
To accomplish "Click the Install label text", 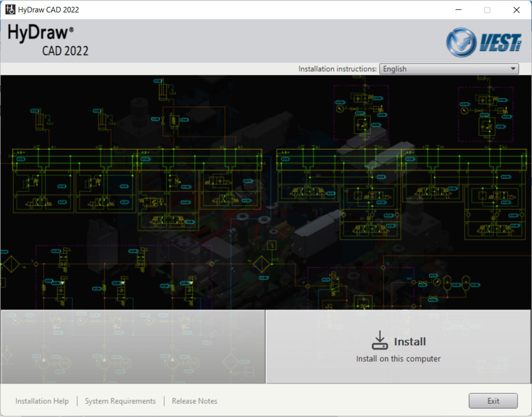I will click(x=409, y=342).
